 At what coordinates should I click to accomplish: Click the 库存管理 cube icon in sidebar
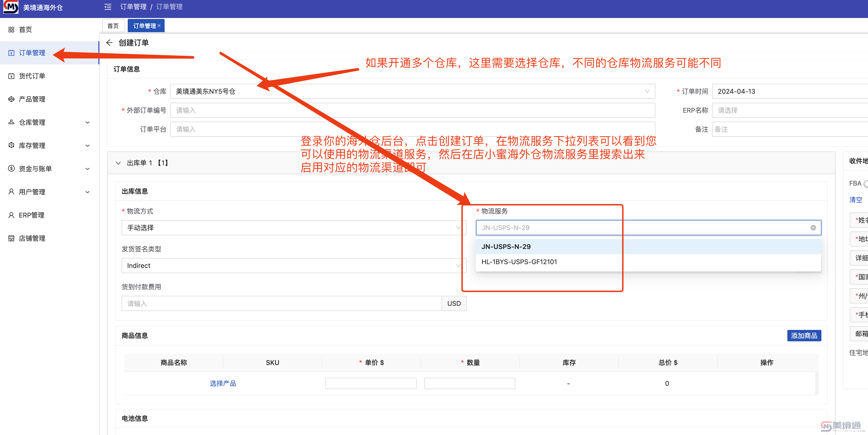coord(11,145)
